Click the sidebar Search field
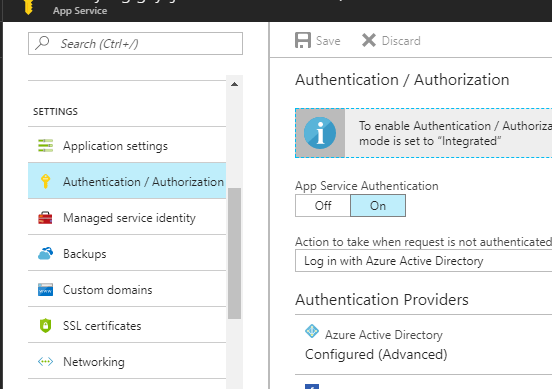Viewport: 552px width, 389px height. [136, 44]
